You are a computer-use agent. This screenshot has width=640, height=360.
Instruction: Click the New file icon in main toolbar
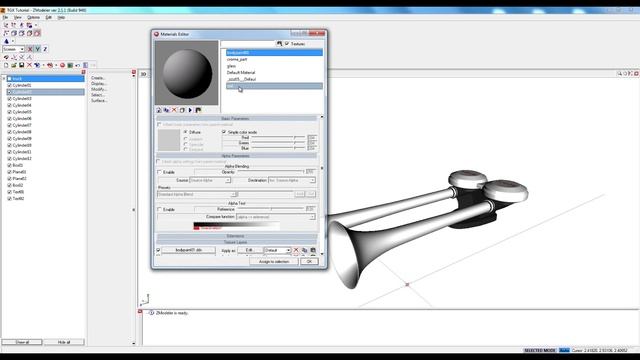pos(6,65)
